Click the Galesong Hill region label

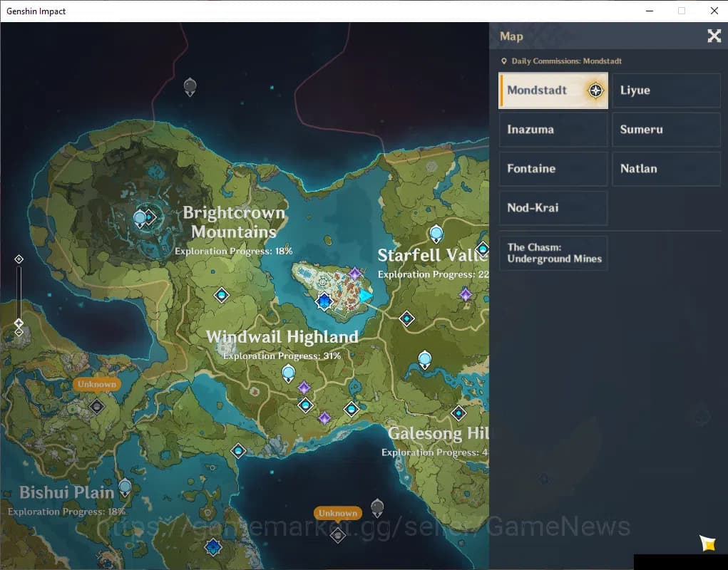click(439, 434)
